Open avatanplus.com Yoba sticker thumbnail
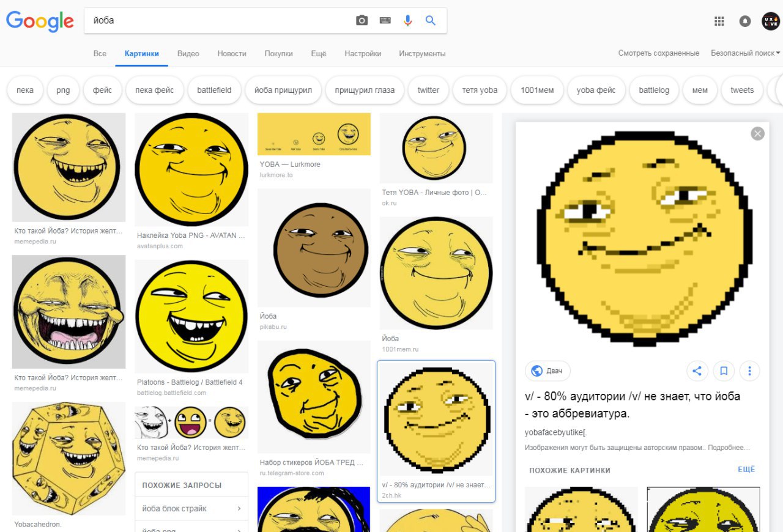 [x=191, y=169]
